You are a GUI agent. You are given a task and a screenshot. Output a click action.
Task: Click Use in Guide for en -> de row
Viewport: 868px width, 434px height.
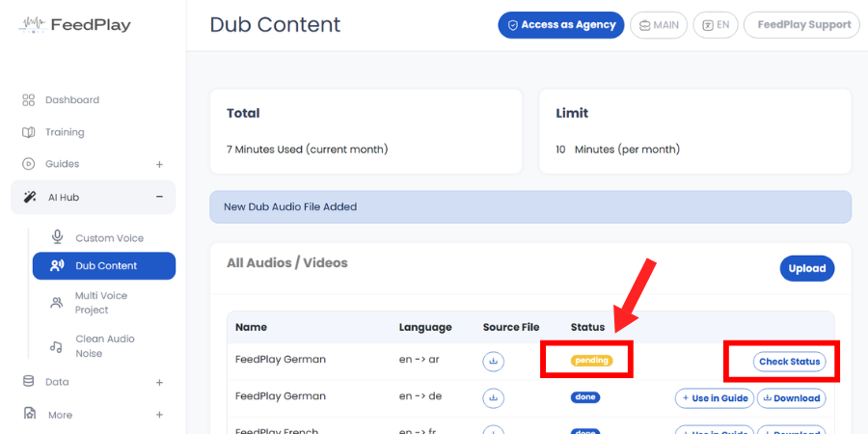tap(714, 398)
